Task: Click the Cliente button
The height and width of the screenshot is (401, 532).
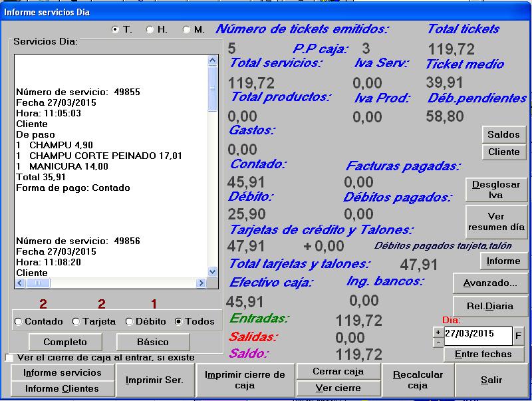Action: click(504, 152)
